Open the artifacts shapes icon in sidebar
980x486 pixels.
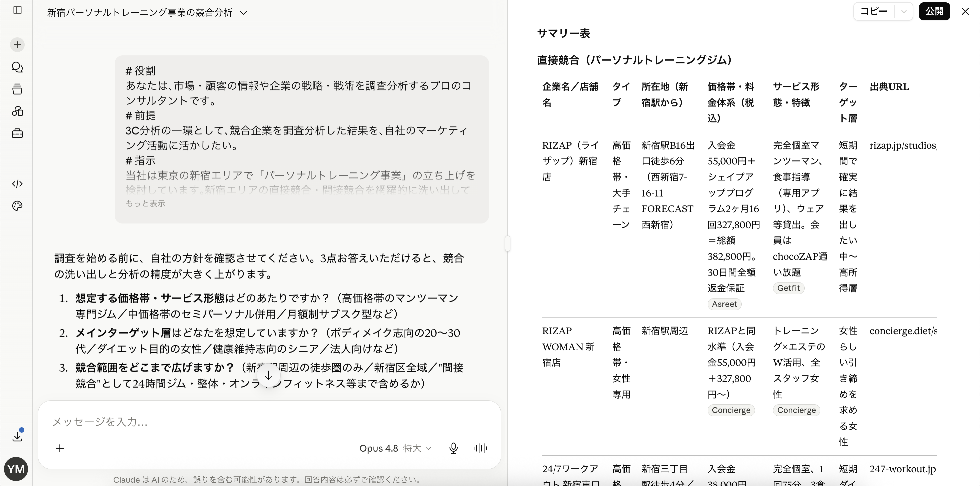17,111
